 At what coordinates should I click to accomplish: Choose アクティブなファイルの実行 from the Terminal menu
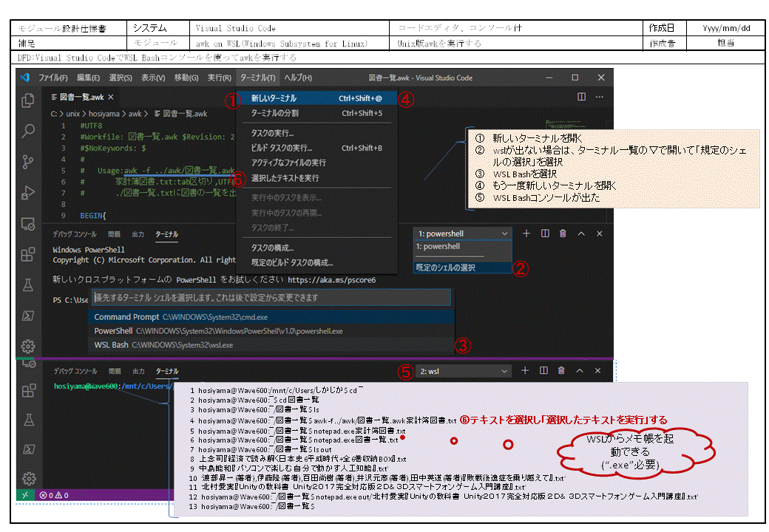pos(316,163)
